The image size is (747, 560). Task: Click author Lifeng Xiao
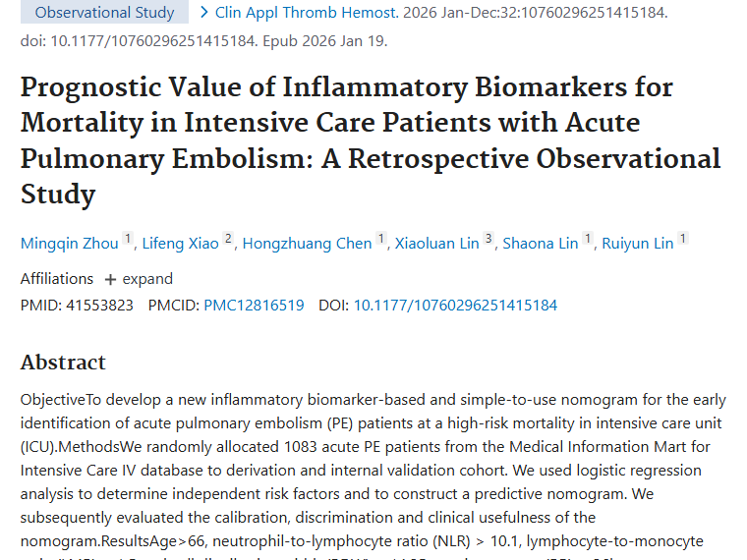pos(180,244)
